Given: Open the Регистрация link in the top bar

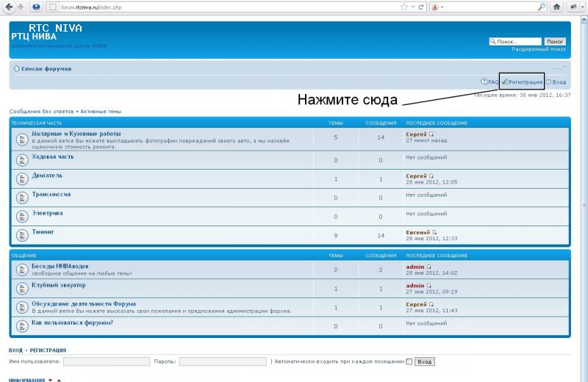Looking at the screenshot, I should coord(523,82).
